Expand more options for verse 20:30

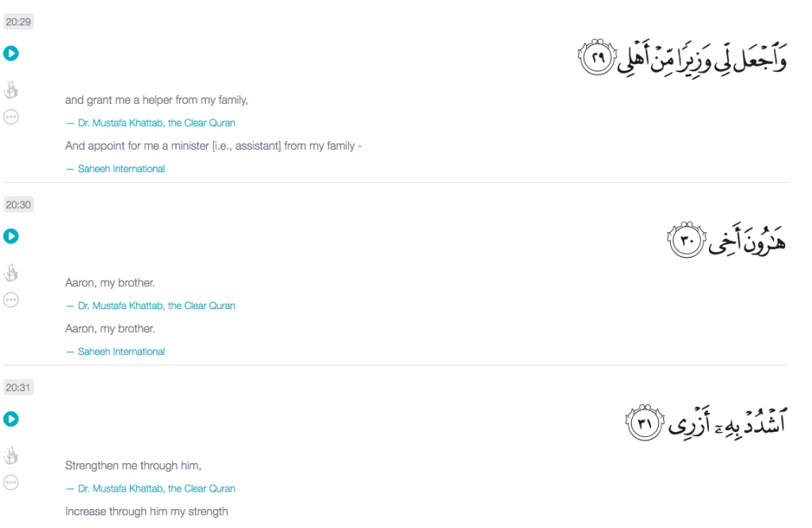coord(10,300)
